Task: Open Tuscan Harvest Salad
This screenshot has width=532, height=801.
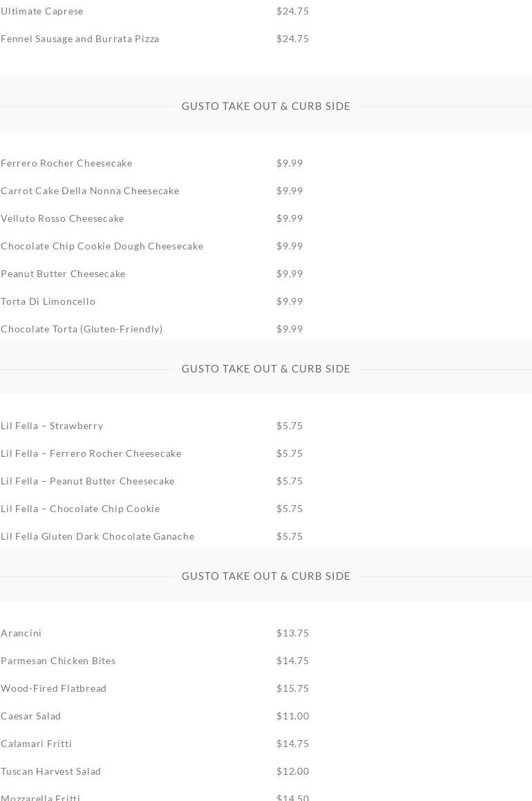Action: [50, 771]
